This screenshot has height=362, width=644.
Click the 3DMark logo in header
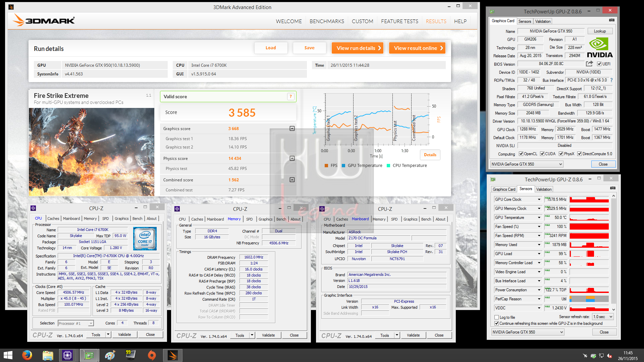click(x=44, y=20)
